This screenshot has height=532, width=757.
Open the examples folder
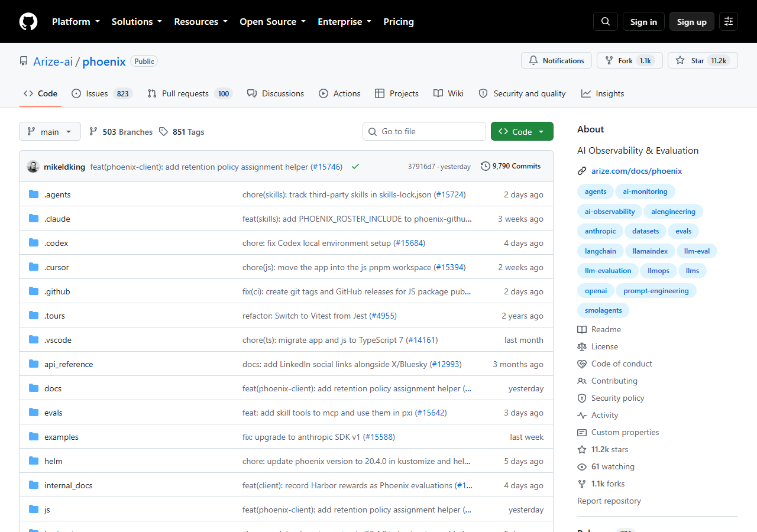coord(62,437)
